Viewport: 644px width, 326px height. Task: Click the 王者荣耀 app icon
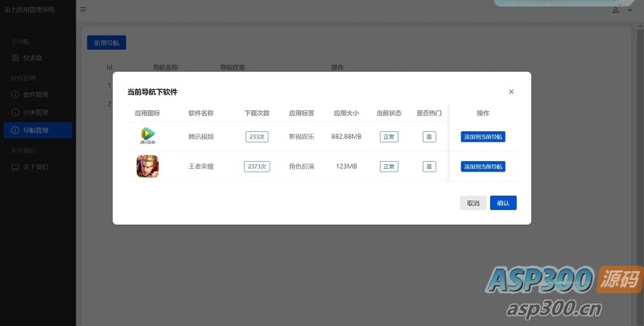(147, 167)
